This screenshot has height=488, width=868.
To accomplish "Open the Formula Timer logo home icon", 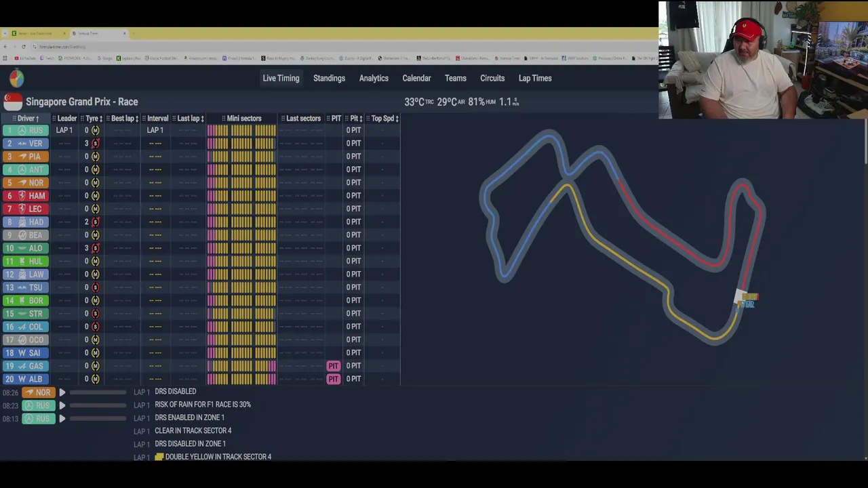I will (16, 79).
